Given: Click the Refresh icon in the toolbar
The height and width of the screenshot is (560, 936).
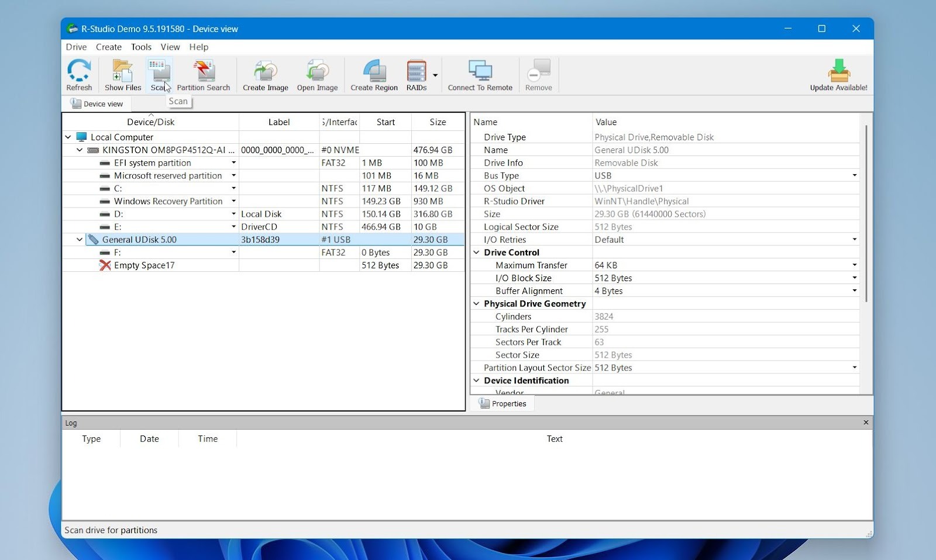Looking at the screenshot, I should [x=79, y=74].
